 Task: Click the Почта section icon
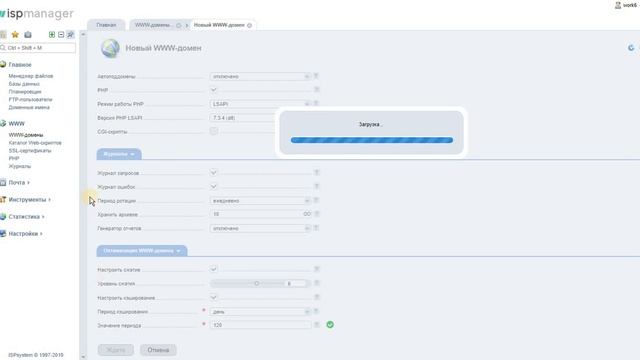point(3,182)
